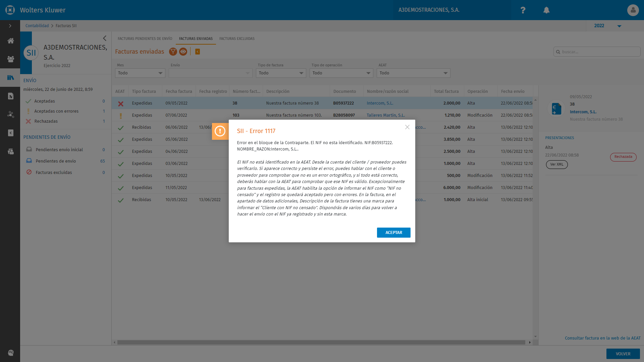
Task: Switch to Facturas pendientes de envío tab
Action: [145, 39]
